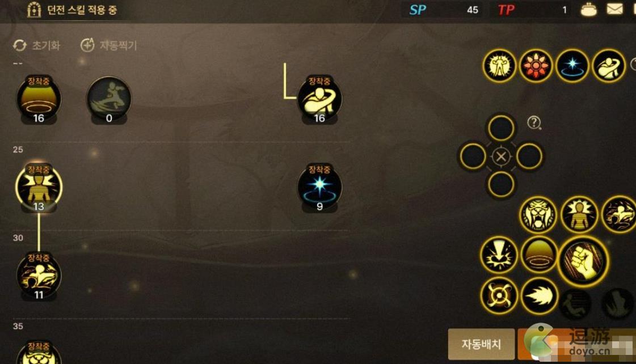Viewport: 636px width, 364px height.
Task: Select the empty left skill slot
Action: (473, 156)
